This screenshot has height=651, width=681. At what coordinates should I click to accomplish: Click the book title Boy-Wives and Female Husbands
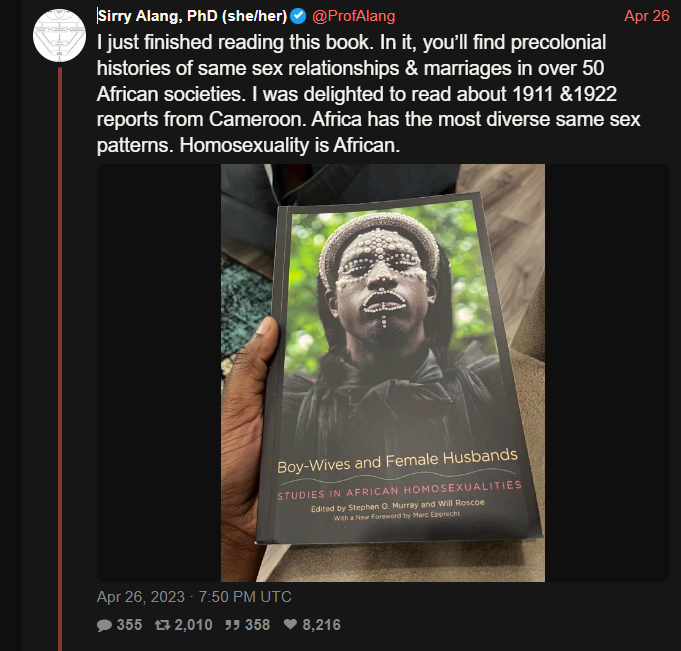click(397, 461)
